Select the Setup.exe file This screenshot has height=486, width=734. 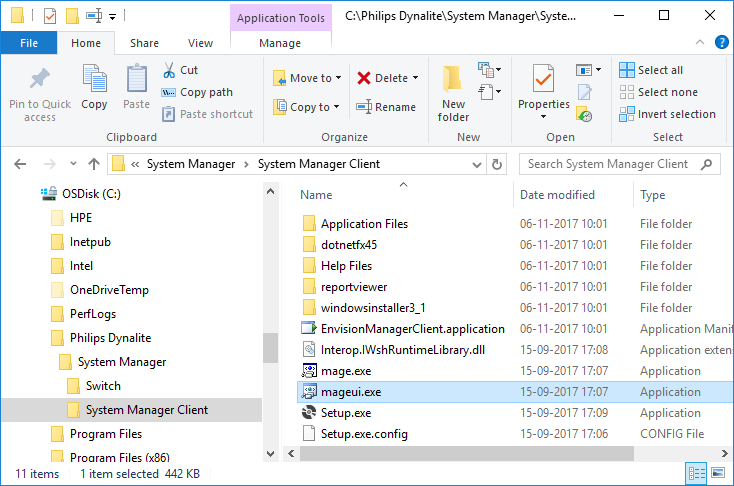point(345,413)
